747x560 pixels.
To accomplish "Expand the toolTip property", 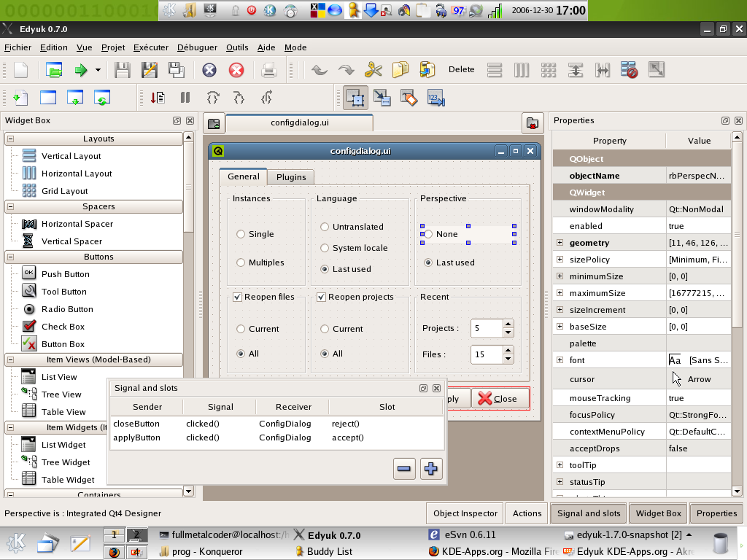I will point(560,464).
